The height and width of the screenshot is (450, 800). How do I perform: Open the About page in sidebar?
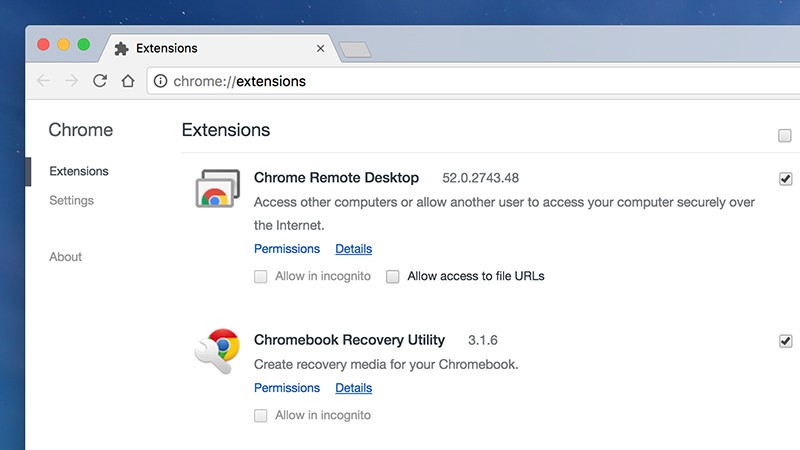coord(65,257)
